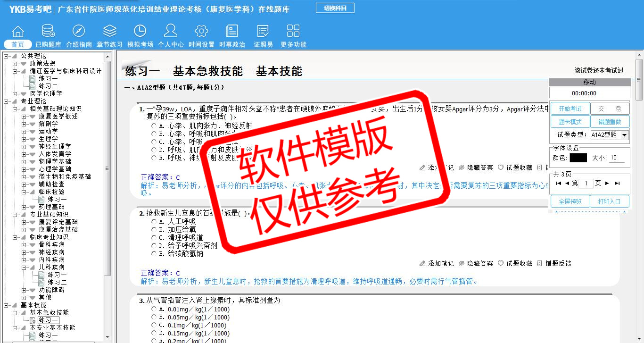The width and height of the screenshot is (644, 343).
Task: Select option C 清理呼吸道 in question 2
Action: [154, 237]
